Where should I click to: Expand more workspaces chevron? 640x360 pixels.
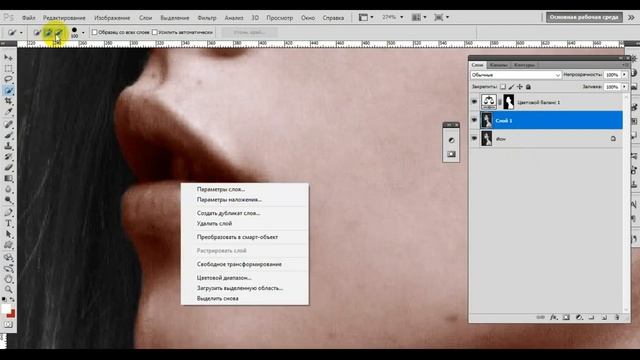coord(631,18)
